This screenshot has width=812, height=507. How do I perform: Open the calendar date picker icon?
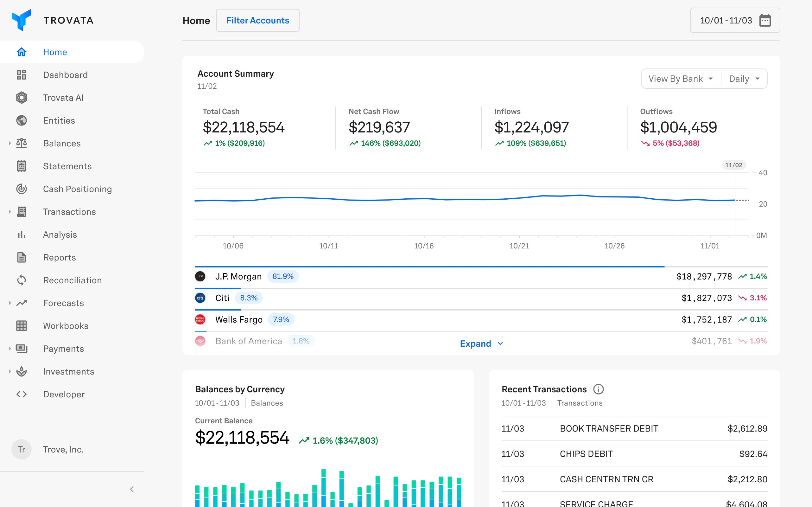click(765, 21)
